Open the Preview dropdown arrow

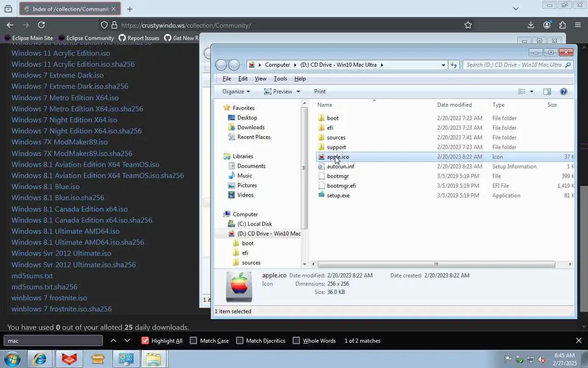pos(298,92)
